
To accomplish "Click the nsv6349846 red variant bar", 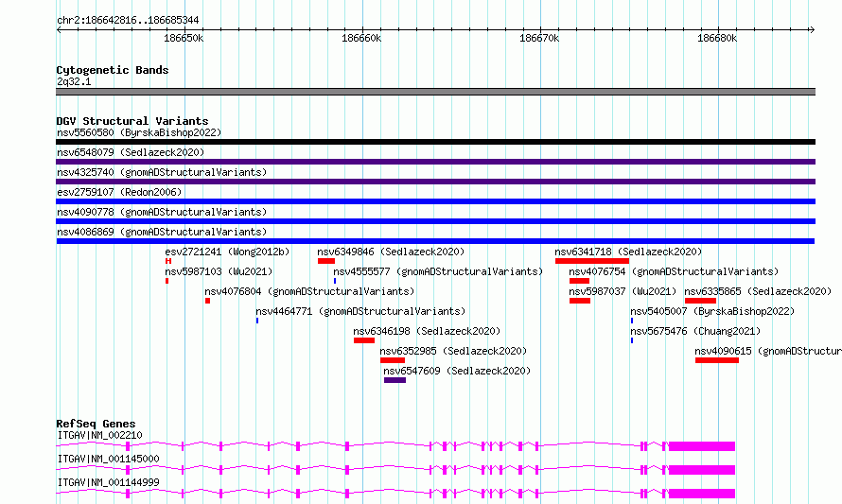I will (326, 261).
